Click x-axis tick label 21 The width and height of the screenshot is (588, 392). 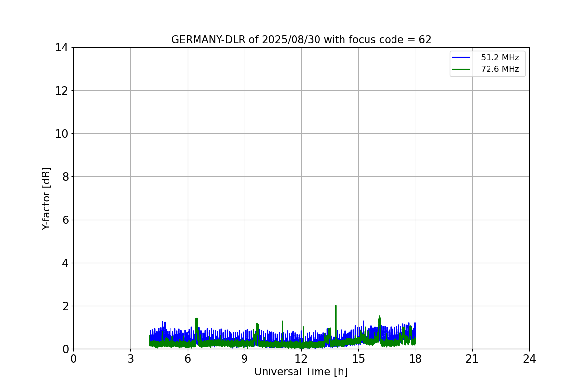tap(472, 359)
